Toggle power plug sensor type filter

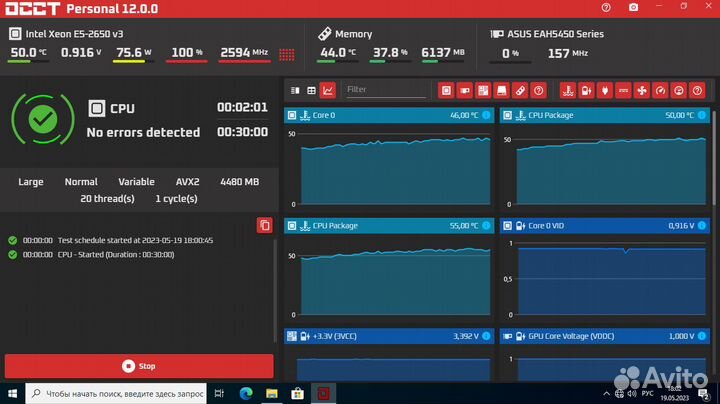click(x=605, y=90)
